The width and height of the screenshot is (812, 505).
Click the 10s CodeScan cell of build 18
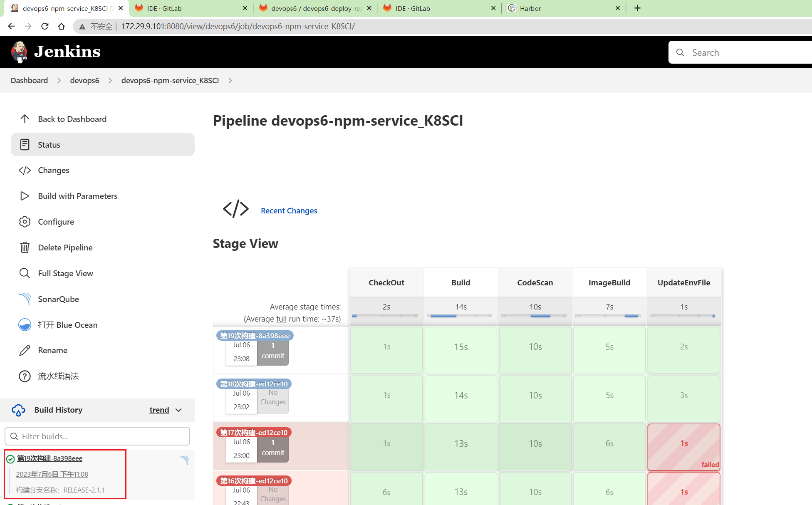pyautogui.click(x=535, y=399)
